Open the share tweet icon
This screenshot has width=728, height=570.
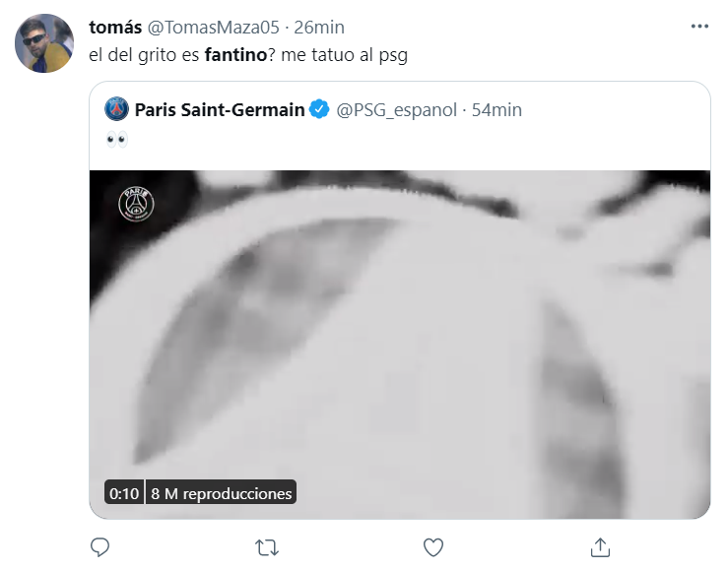599,546
